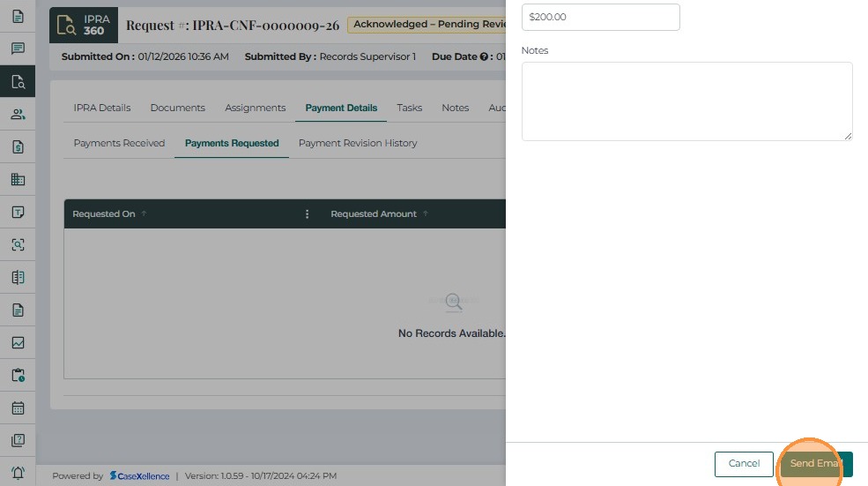Show the Payments Received sub-tab
The width and height of the screenshot is (868, 486).
119,143
